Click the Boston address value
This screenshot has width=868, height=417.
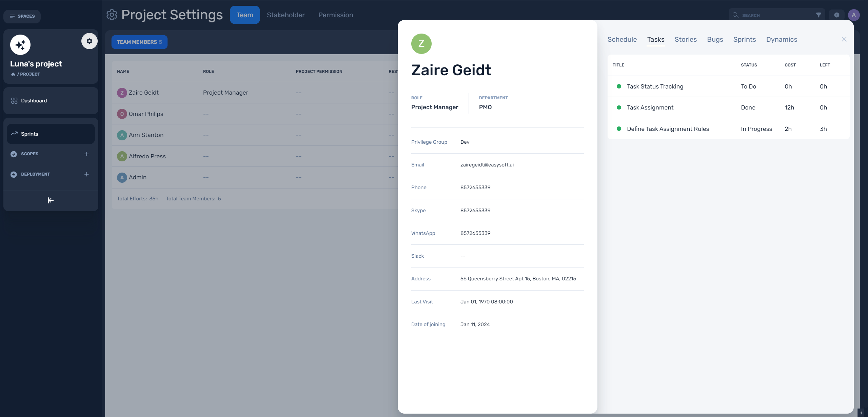coord(518,279)
